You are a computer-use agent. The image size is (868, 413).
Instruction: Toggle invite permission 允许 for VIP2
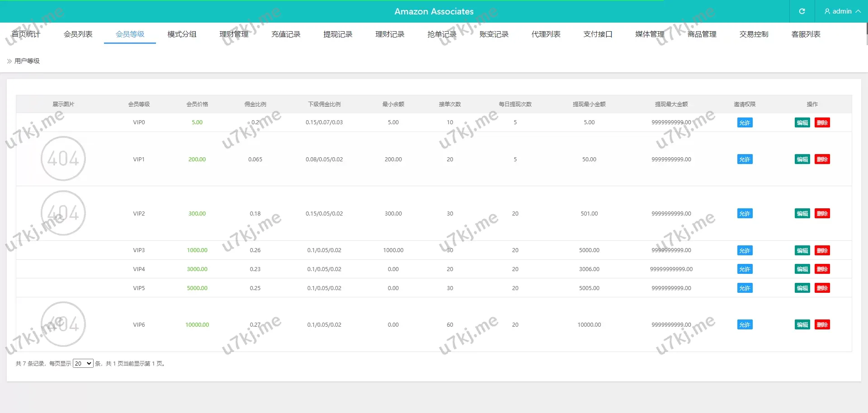coord(745,213)
